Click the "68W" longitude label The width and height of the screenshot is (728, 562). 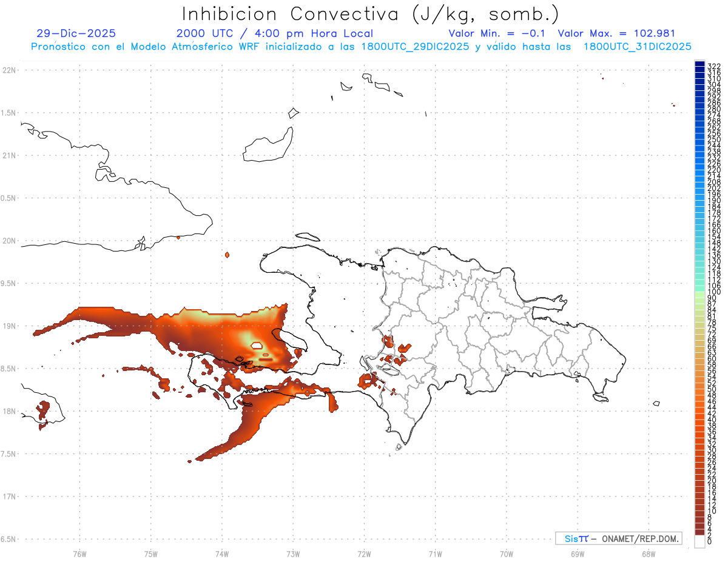tap(649, 553)
